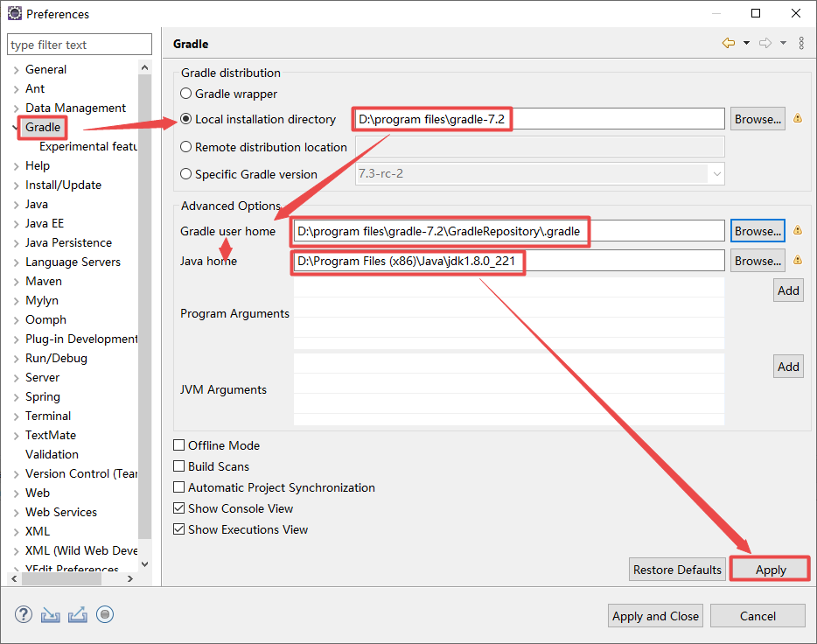
Task: Enable Automatic Project Synchronization checkbox
Action: (178, 487)
